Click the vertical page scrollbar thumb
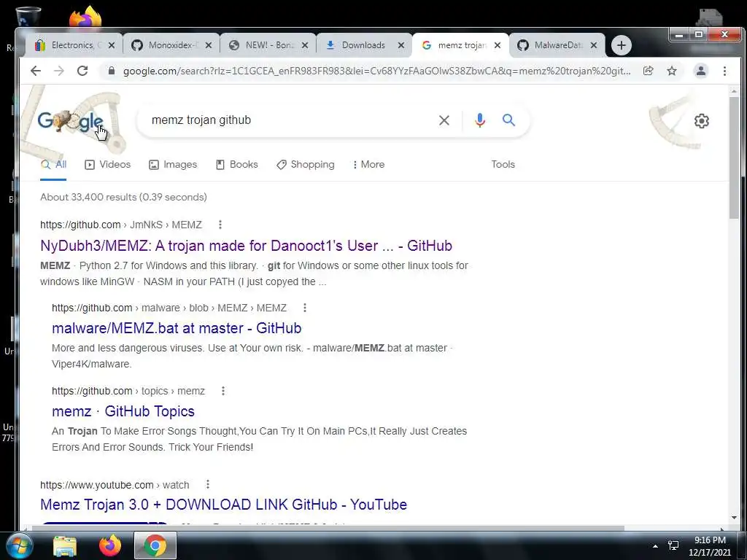 [734, 157]
